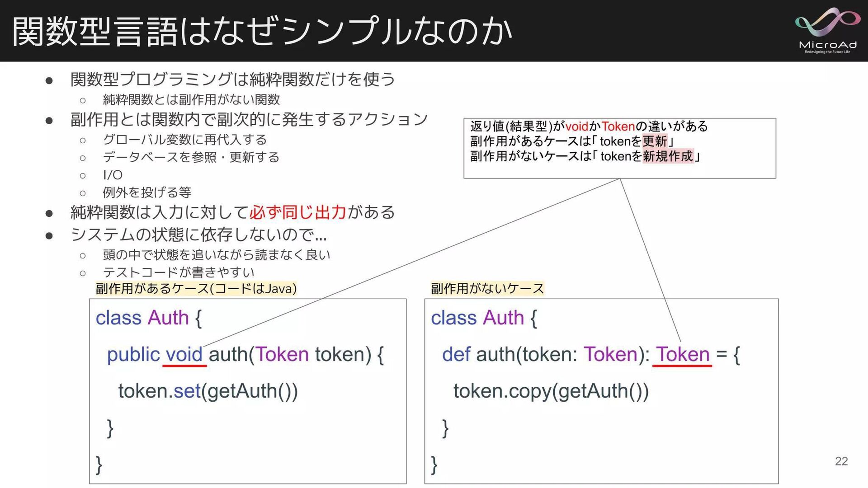Click the bullet データベースを参照・更新する
Viewport: 868px width, 488px height.
191,157
